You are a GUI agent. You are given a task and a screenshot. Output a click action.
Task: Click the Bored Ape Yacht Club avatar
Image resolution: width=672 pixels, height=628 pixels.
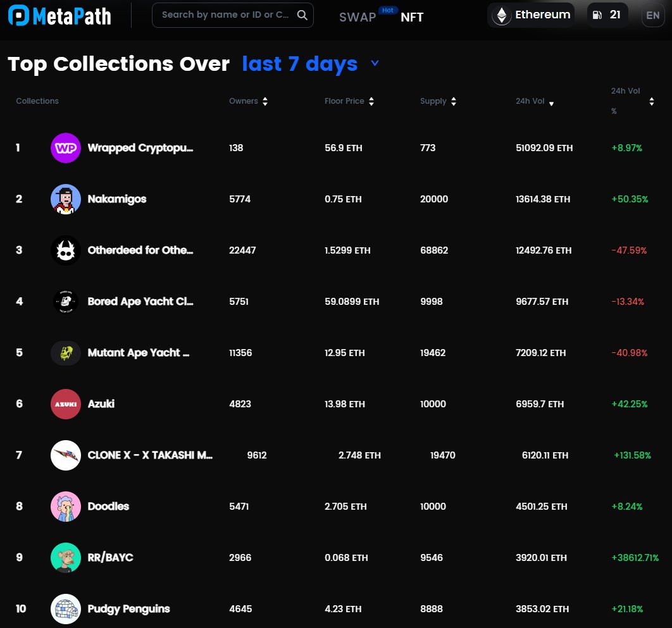66,302
